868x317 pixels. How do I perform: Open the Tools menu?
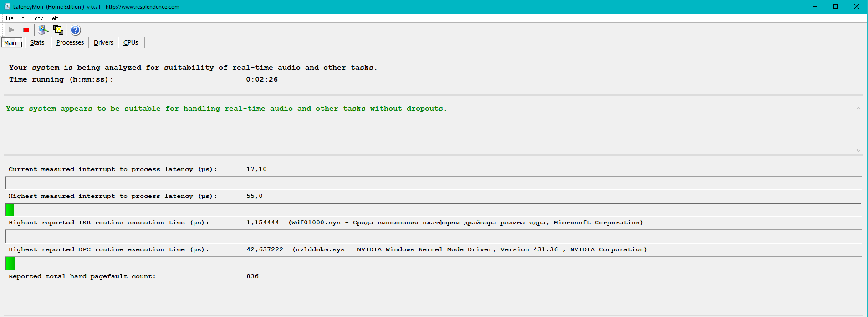(37, 18)
